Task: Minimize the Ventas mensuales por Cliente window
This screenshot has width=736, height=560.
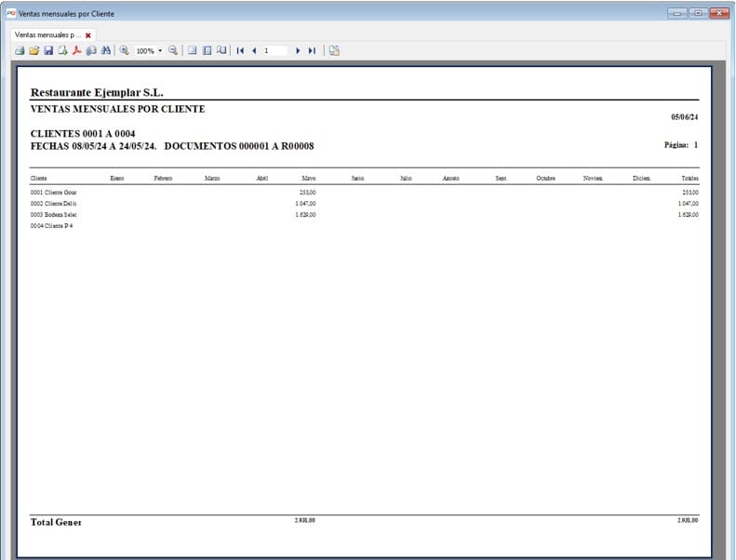Action: coord(676,13)
